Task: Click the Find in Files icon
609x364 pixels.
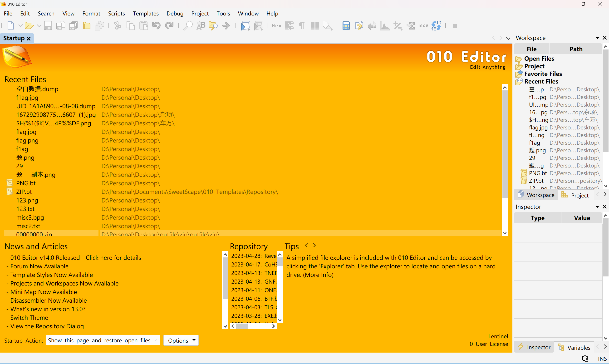Action: [213, 25]
